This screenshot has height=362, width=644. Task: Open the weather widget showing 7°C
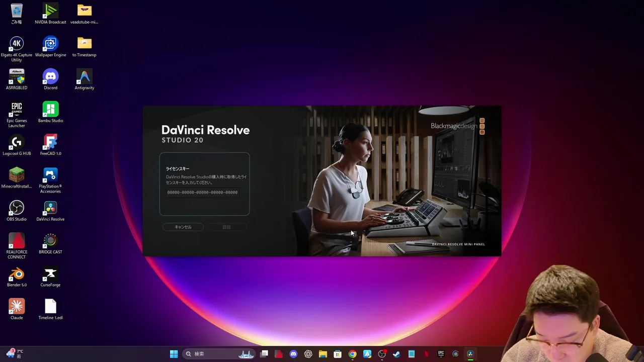14,353
